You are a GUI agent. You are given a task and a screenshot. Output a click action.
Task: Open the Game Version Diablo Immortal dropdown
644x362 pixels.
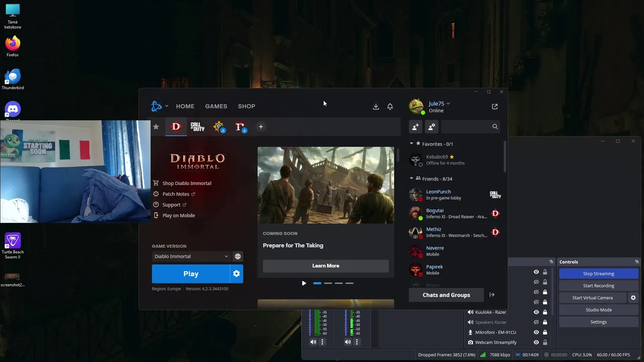191,256
